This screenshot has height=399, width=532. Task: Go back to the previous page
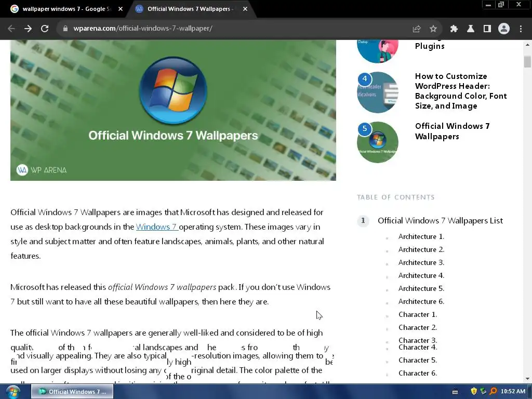pos(11,29)
